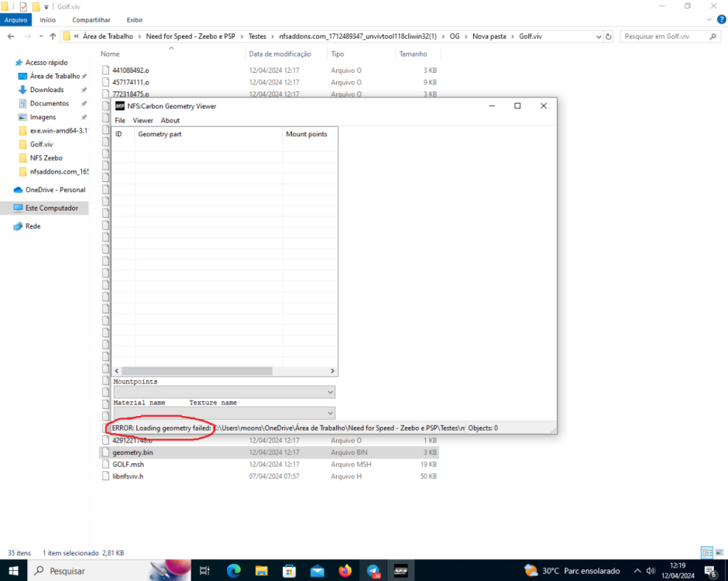Open the address bar history dropdown
Viewport: 728px width, 581px height.
tap(598, 36)
